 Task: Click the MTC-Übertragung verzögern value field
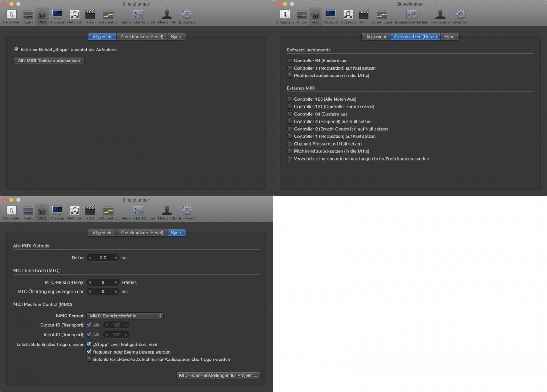pyautogui.click(x=103, y=292)
